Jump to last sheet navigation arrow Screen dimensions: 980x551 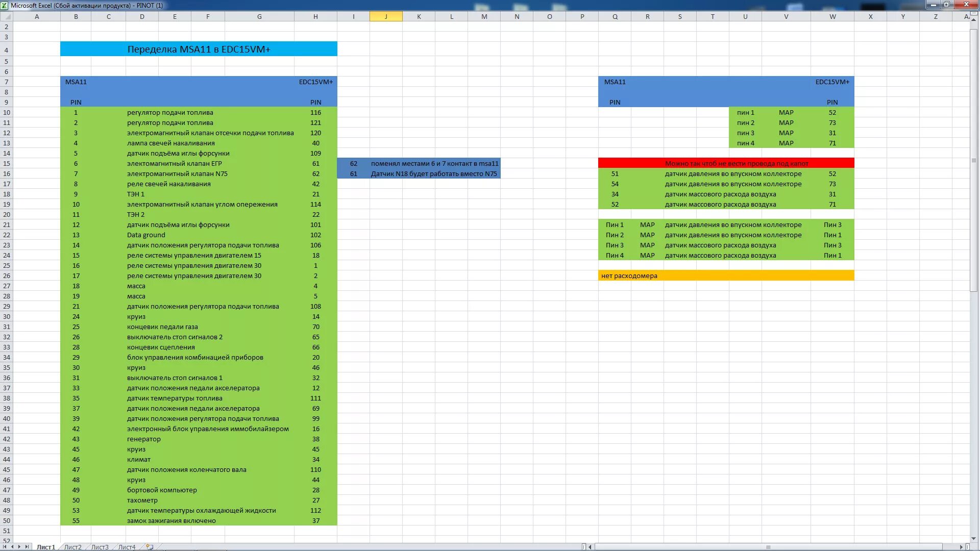point(27,546)
